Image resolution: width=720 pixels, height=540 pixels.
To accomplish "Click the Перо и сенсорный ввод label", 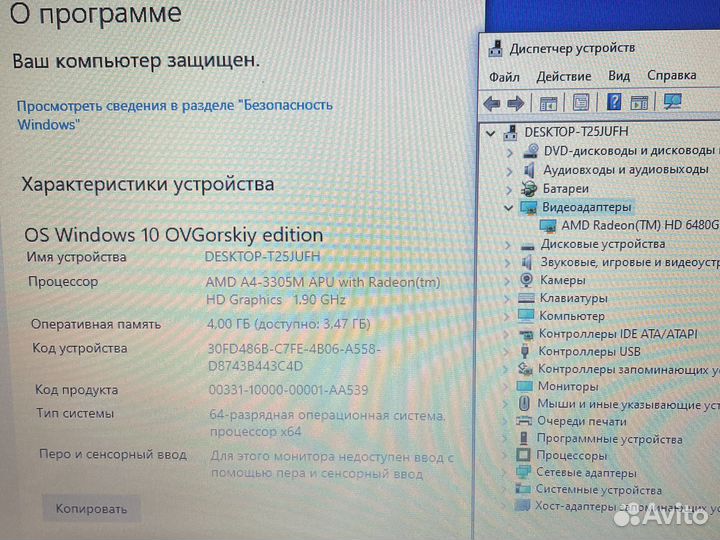I will click(113, 454).
